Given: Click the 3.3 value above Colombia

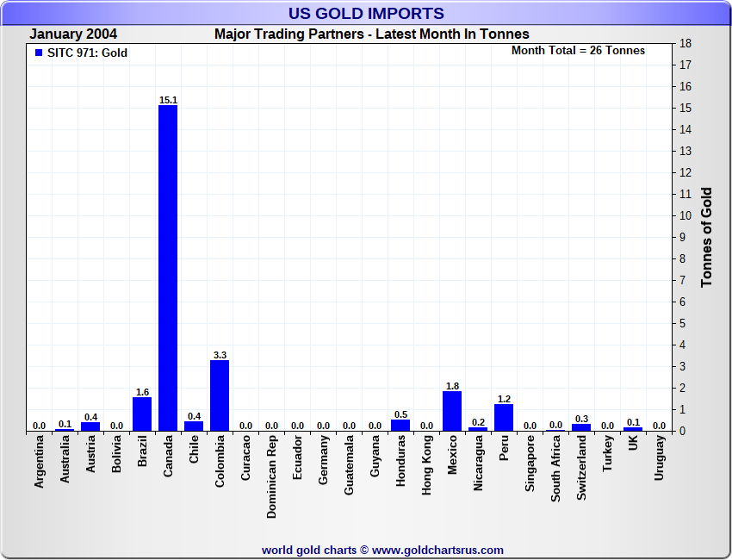Looking at the screenshot, I should 220,355.
